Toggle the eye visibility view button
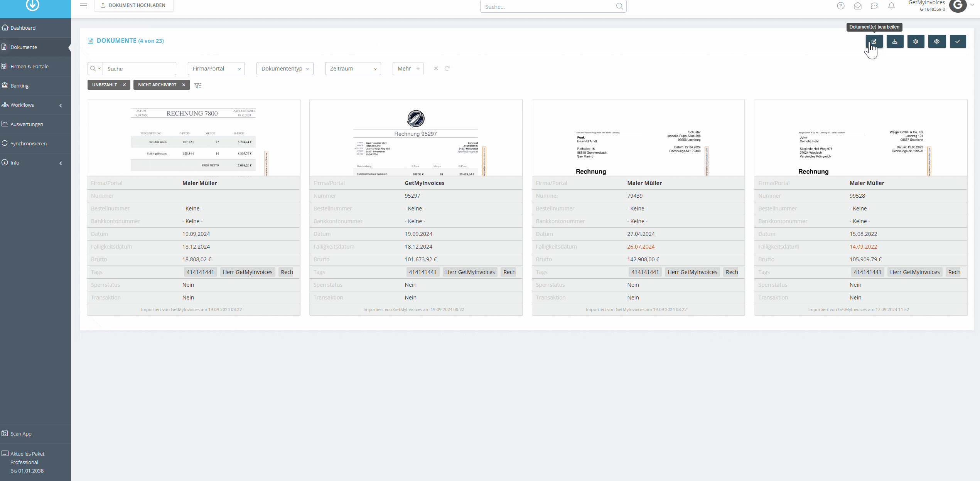 937,41
